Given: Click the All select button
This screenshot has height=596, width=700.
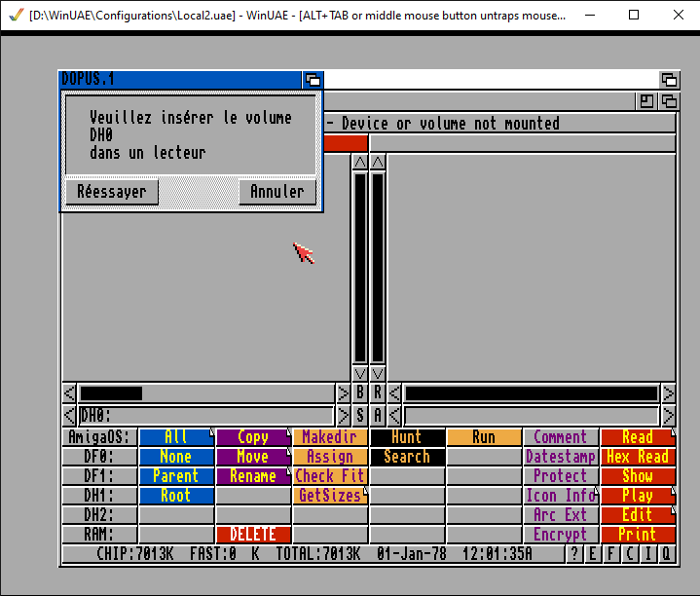Looking at the screenshot, I should click(x=176, y=437).
